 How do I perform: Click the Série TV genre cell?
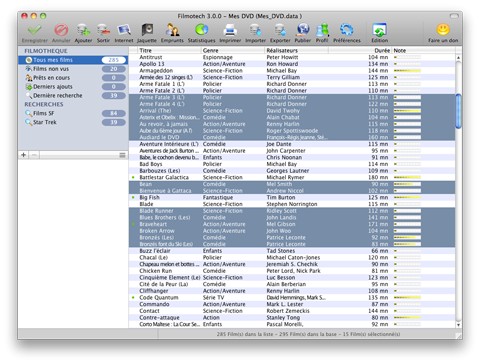pyautogui.click(x=213, y=297)
